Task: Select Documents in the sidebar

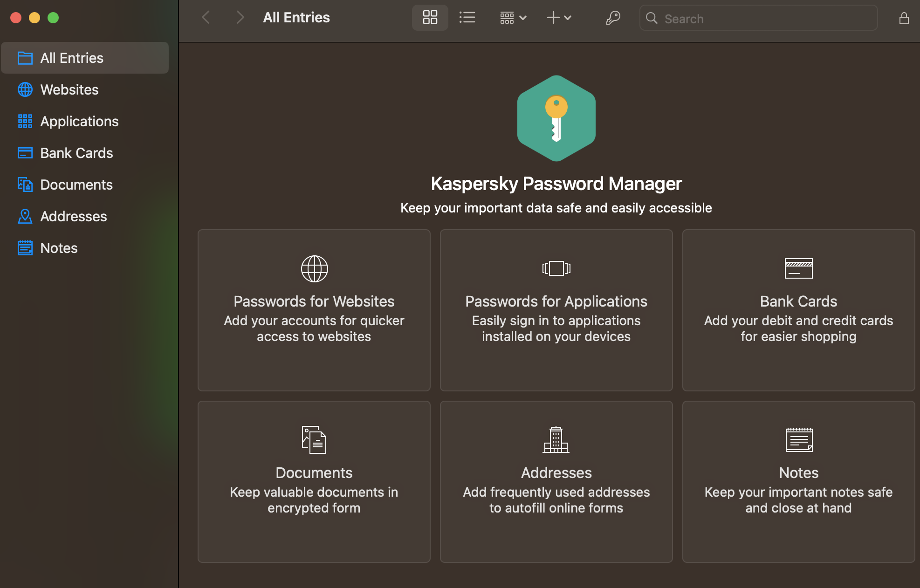Action: (x=85, y=185)
